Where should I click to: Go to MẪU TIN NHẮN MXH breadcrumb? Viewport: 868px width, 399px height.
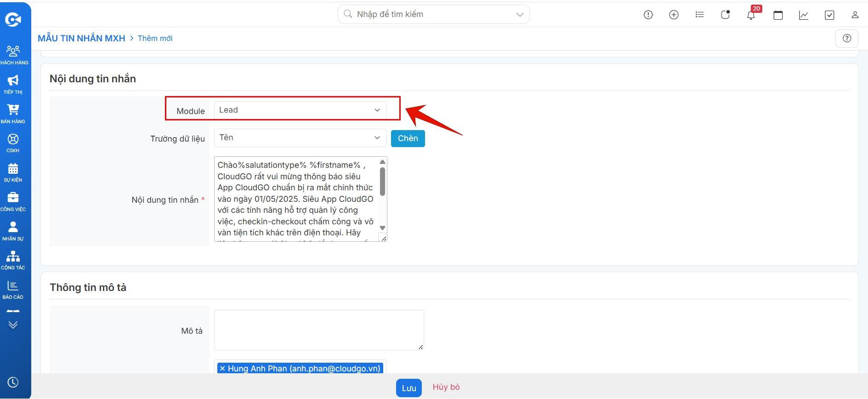pyautogui.click(x=81, y=38)
